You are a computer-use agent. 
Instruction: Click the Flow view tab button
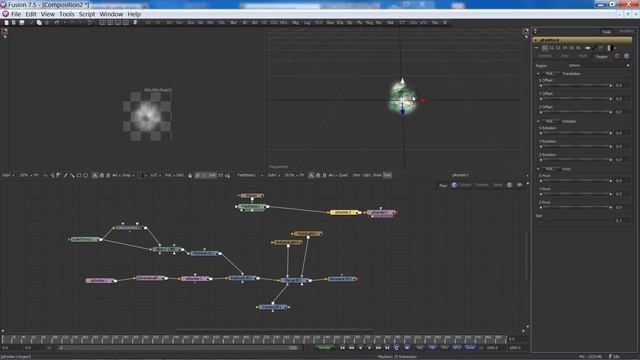[443, 185]
